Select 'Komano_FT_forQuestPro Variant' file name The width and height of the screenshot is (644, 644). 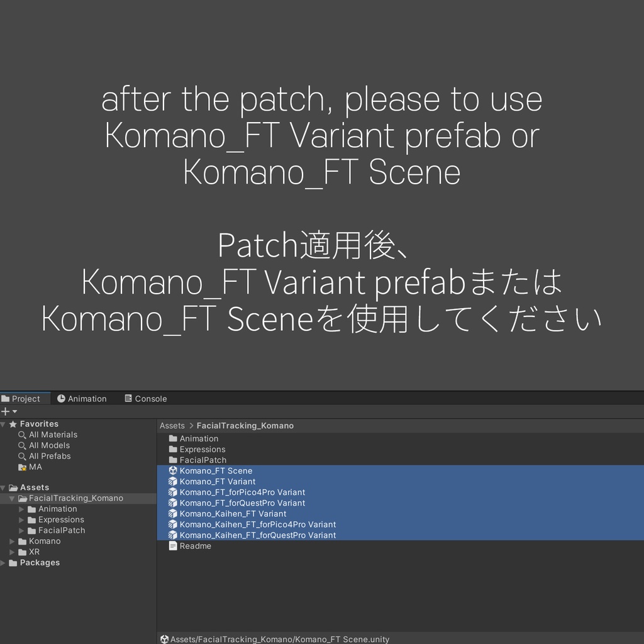point(242,502)
